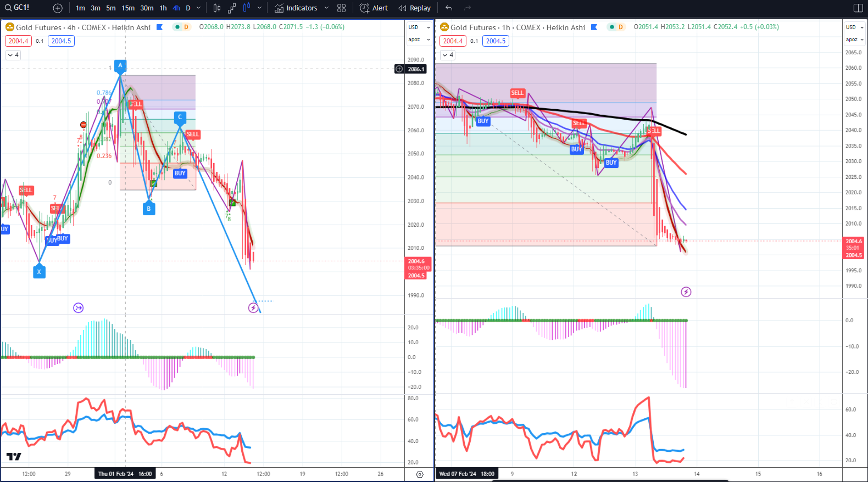868x482 pixels.
Task: Create an Alert
Action: [x=374, y=8]
